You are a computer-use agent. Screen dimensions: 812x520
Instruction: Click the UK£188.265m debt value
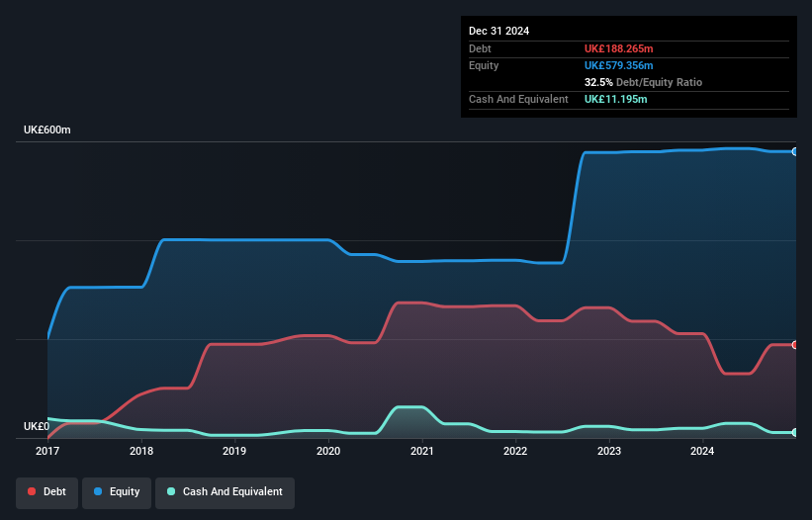click(x=619, y=48)
